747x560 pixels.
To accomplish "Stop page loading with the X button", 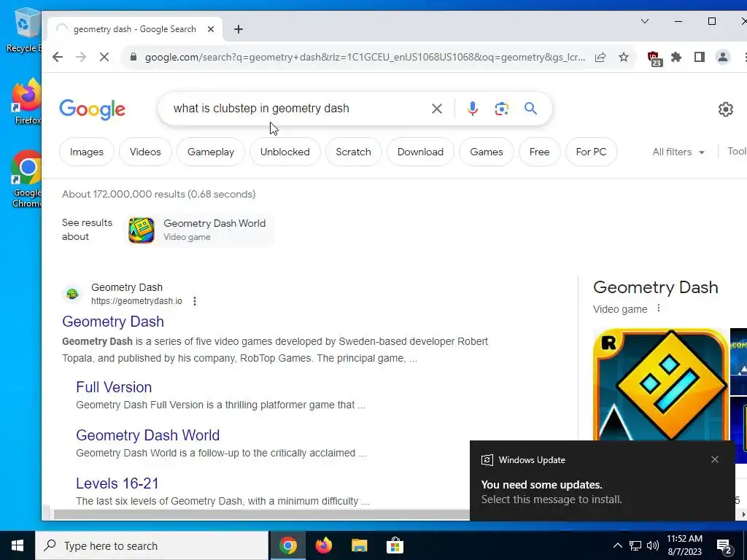I will pyautogui.click(x=104, y=57).
